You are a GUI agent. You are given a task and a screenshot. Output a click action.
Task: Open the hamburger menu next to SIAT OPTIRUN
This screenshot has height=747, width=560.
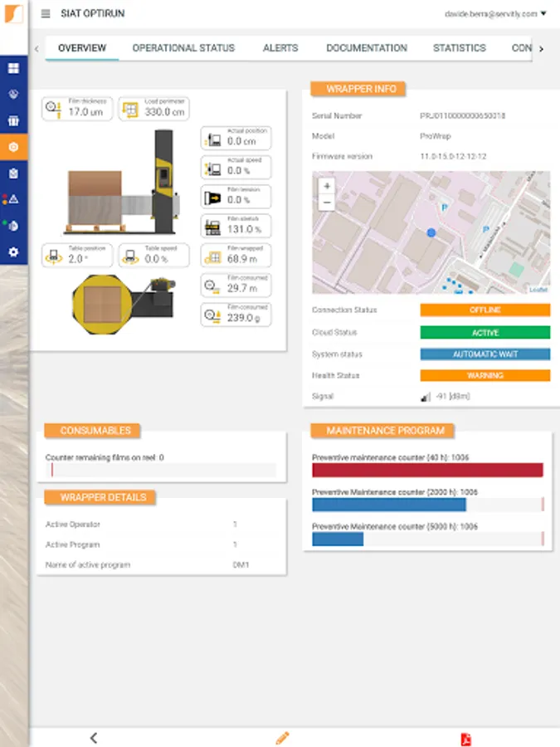tap(46, 14)
